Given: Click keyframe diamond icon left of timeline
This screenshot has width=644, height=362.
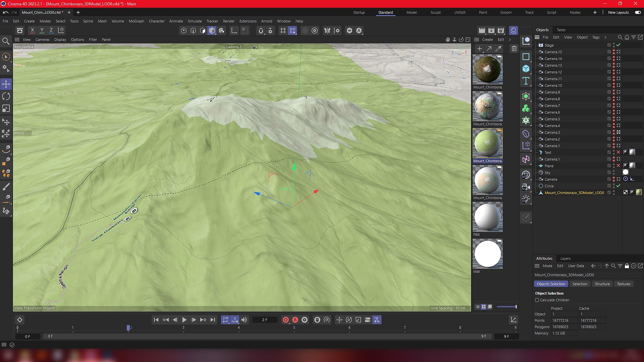Looking at the screenshot, I should click(x=20, y=320).
